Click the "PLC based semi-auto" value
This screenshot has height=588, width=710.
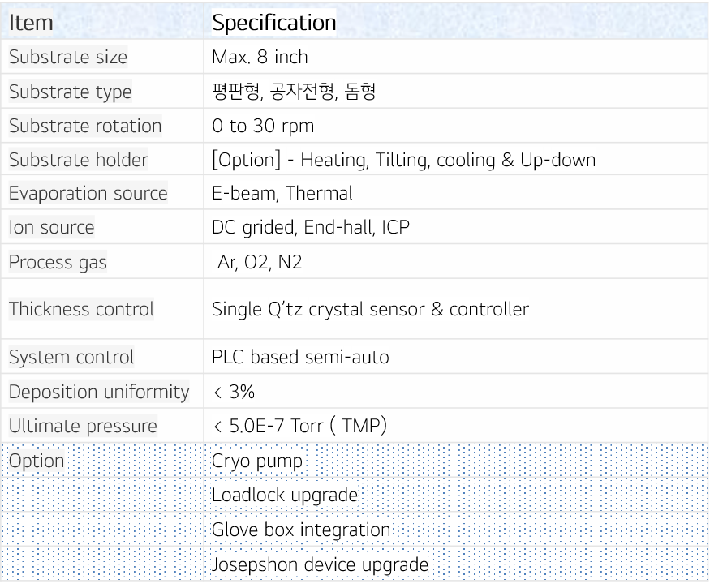click(x=300, y=357)
